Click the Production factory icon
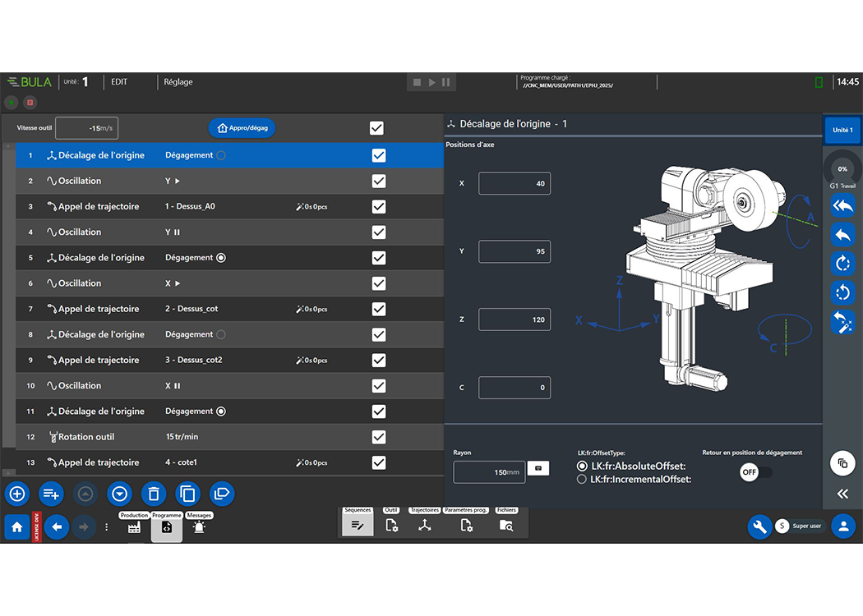The image size is (863, 616). click(134, 526)
